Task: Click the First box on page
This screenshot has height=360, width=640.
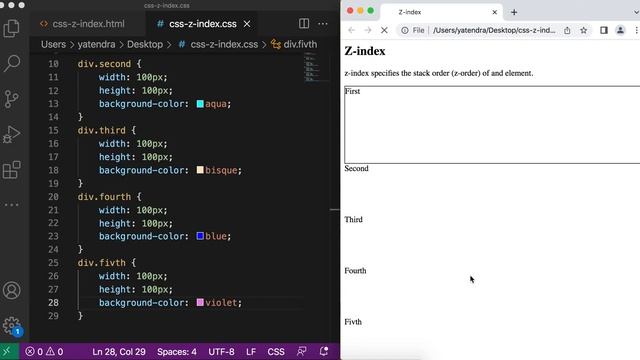Action: pos(492,125)
